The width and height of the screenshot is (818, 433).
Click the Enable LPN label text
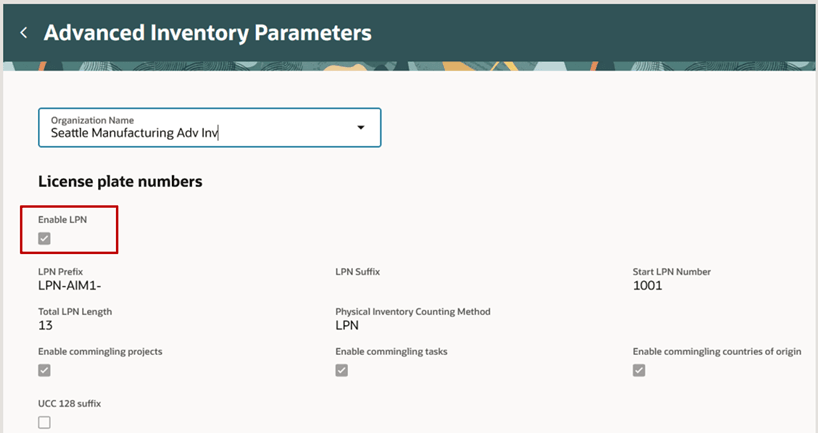pos(63,220)
